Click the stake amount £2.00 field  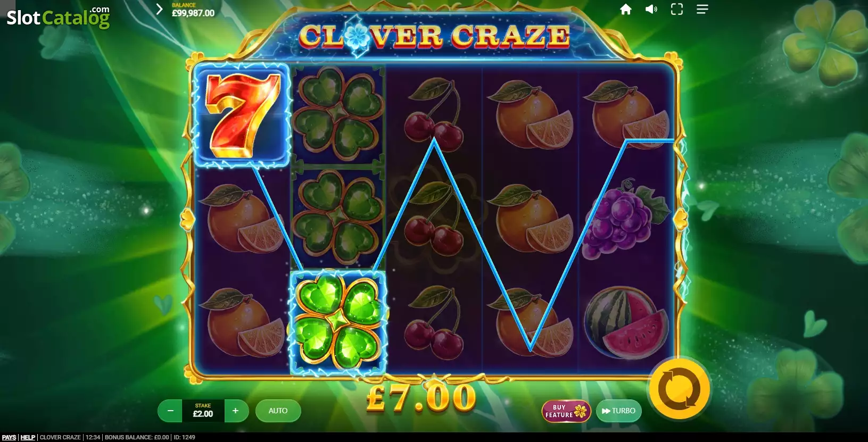203,411
